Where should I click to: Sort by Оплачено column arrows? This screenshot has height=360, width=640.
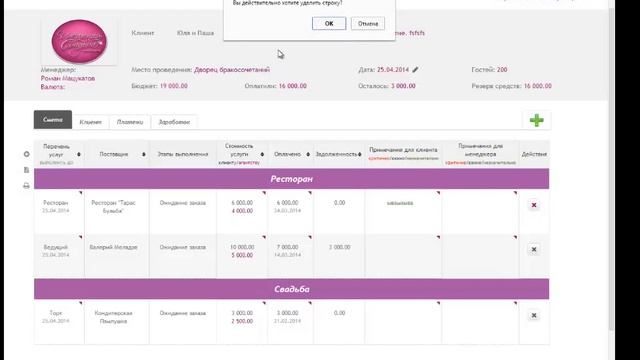tap(308, 154)
